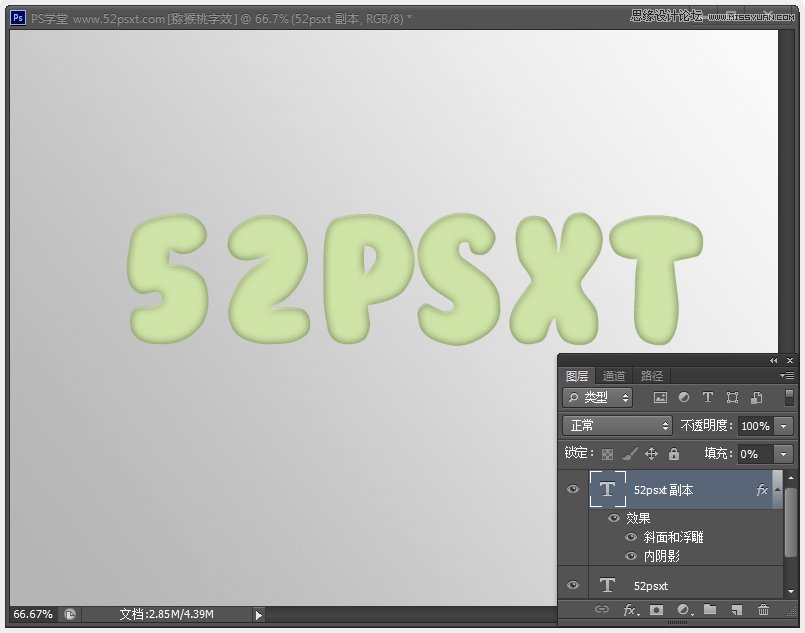This screenshot has width=805, height=633.
Task: Switch to the 路径 tab
Action: pyautogui.click(x=652, y=376)
